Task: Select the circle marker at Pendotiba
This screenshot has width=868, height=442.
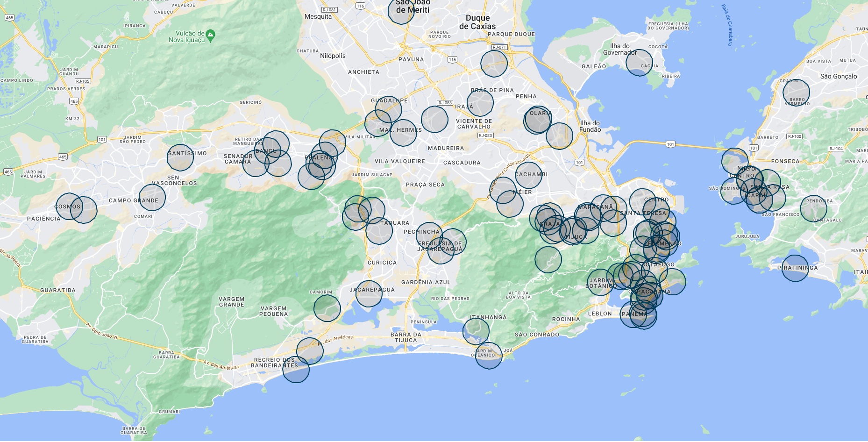Action: click(814, 208)
